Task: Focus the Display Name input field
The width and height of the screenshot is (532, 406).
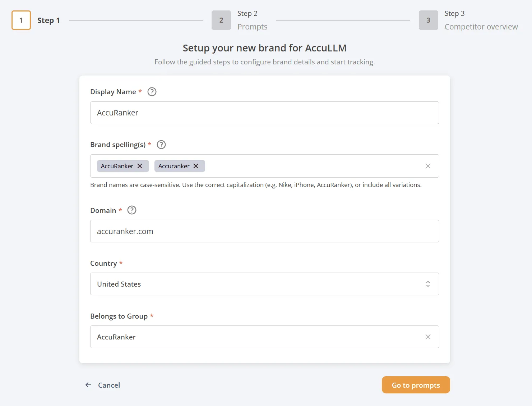Action: (x=264, y=113)
